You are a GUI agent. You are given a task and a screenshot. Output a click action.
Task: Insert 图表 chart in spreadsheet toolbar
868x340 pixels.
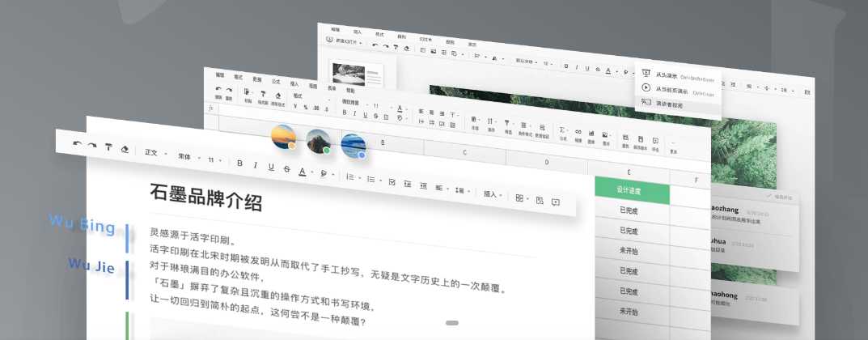tap(591, 138)
